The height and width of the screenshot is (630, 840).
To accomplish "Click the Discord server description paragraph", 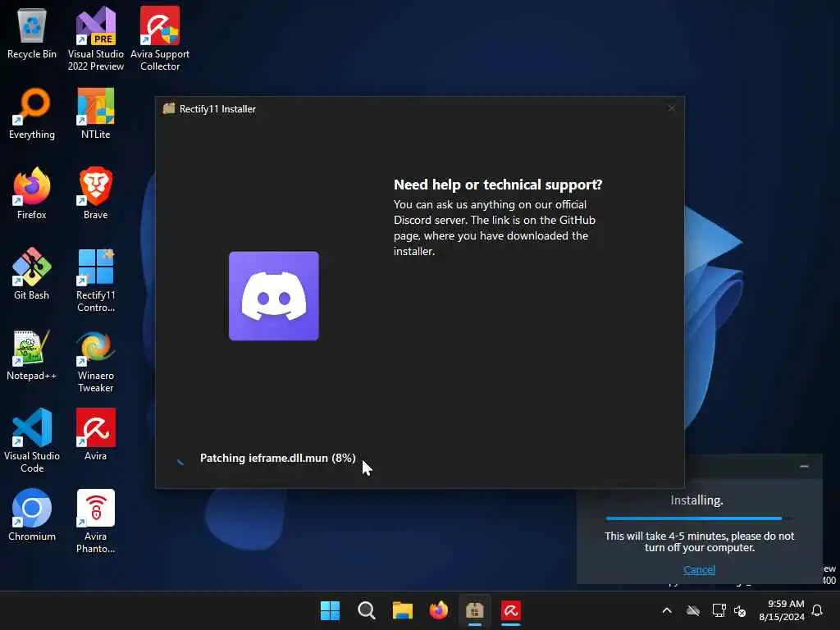I will [495, 228].
